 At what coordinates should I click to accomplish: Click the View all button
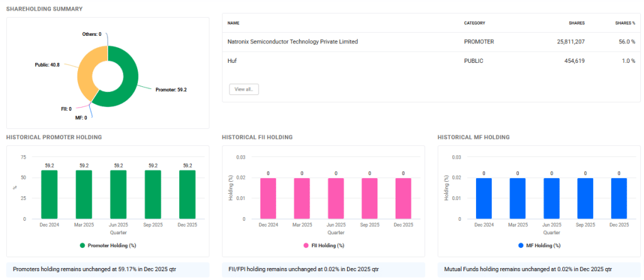click(x=243, y=89)
